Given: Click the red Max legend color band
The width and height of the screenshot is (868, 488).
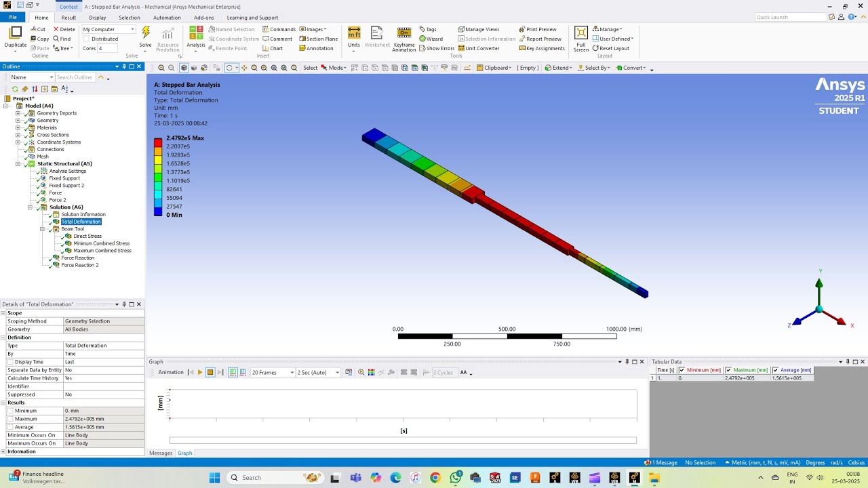Looking at the screenshot, I should [158, 142].
